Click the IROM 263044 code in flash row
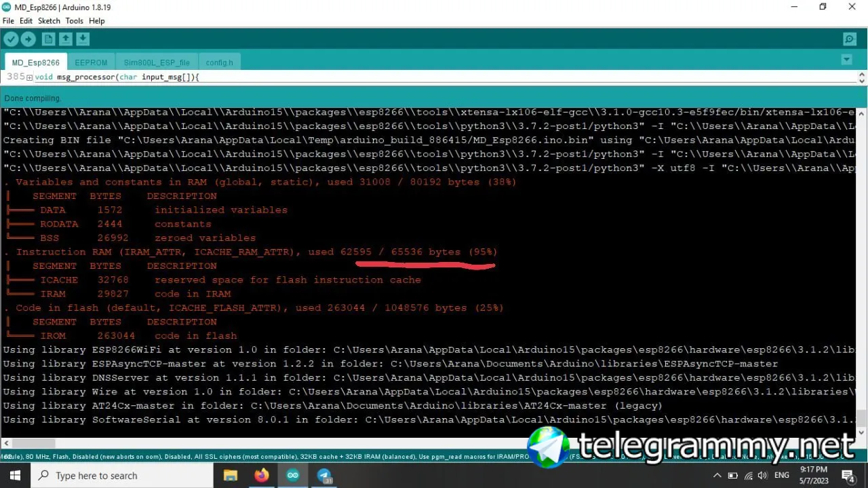Viewport: 868px width, 488px height. (121, 335)
